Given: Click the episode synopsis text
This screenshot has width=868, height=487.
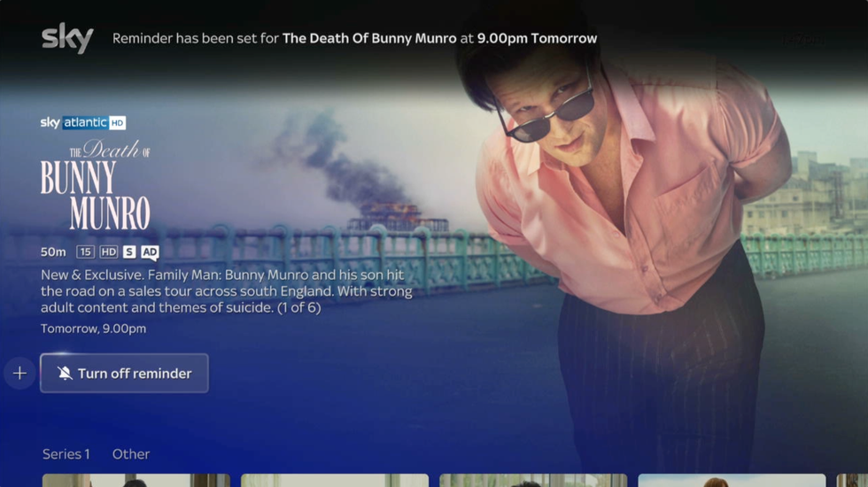Looking at the screenshot, I should 226,291.
